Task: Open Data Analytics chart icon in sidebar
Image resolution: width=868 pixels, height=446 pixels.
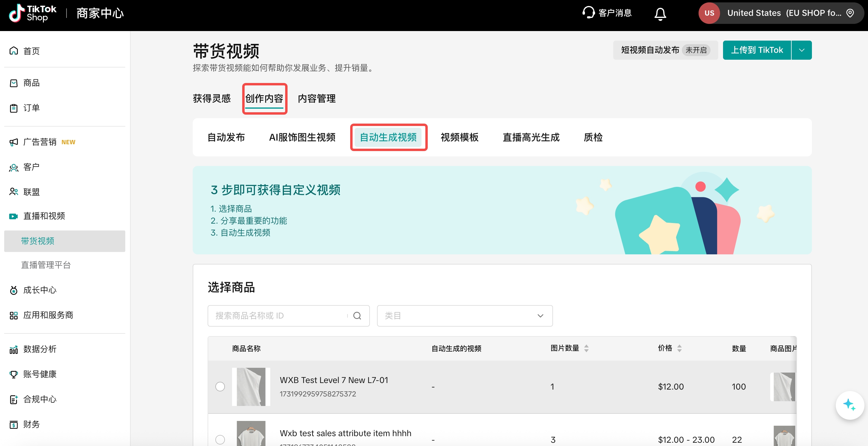Action: coord(13,349)
